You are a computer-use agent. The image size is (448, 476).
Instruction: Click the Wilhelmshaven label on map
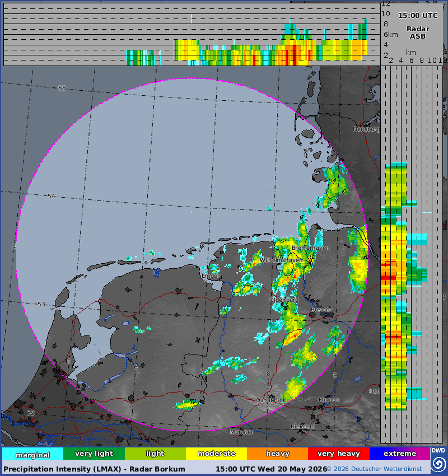pos(281,260)
